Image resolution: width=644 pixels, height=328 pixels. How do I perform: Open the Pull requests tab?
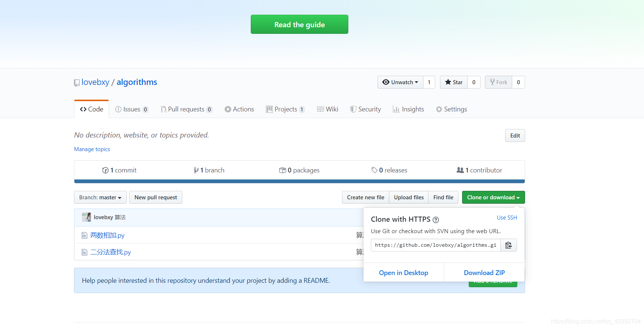(186, 109)
